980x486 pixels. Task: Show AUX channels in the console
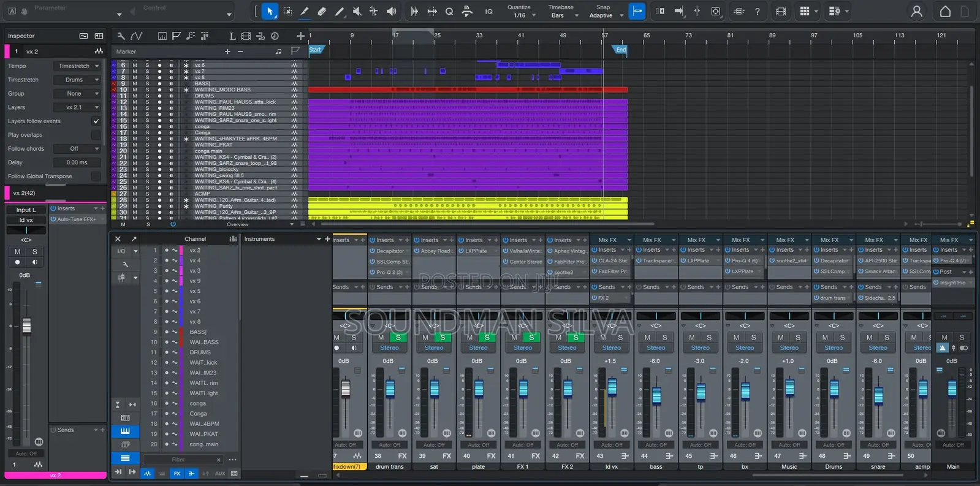[219, 474]
